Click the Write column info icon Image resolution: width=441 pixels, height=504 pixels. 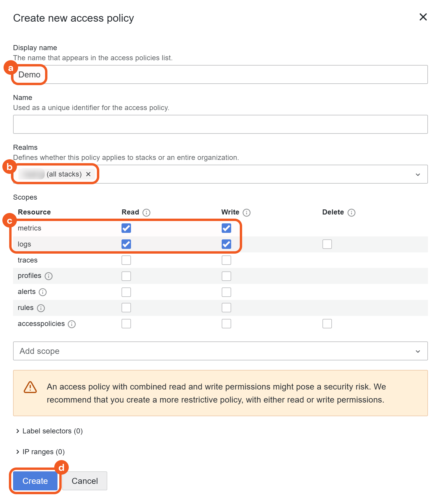coord(247,213)
